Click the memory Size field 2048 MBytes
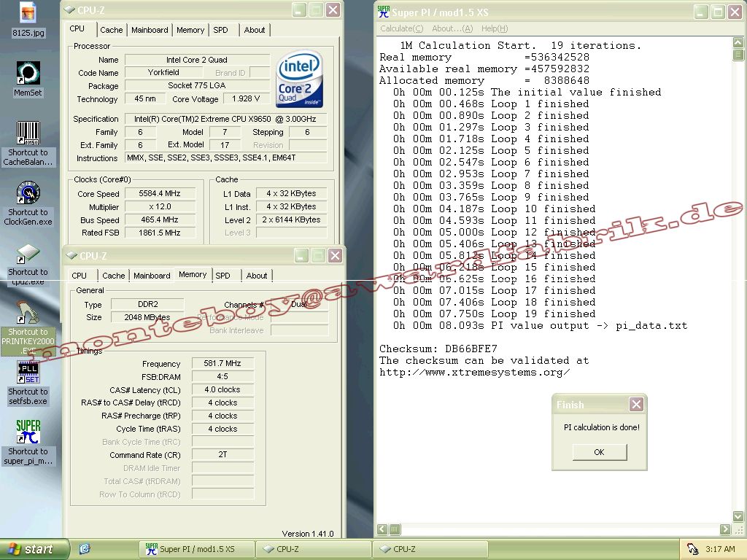 147,317
